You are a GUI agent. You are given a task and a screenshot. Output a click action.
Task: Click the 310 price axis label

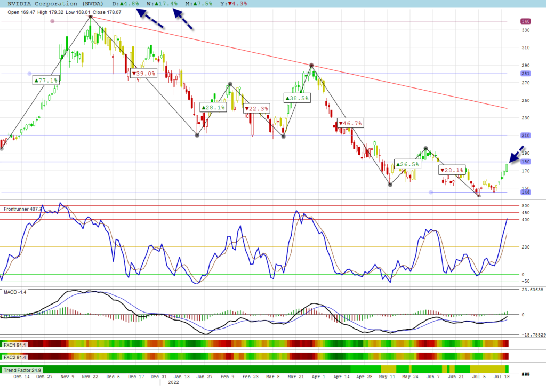click(525, 48)
